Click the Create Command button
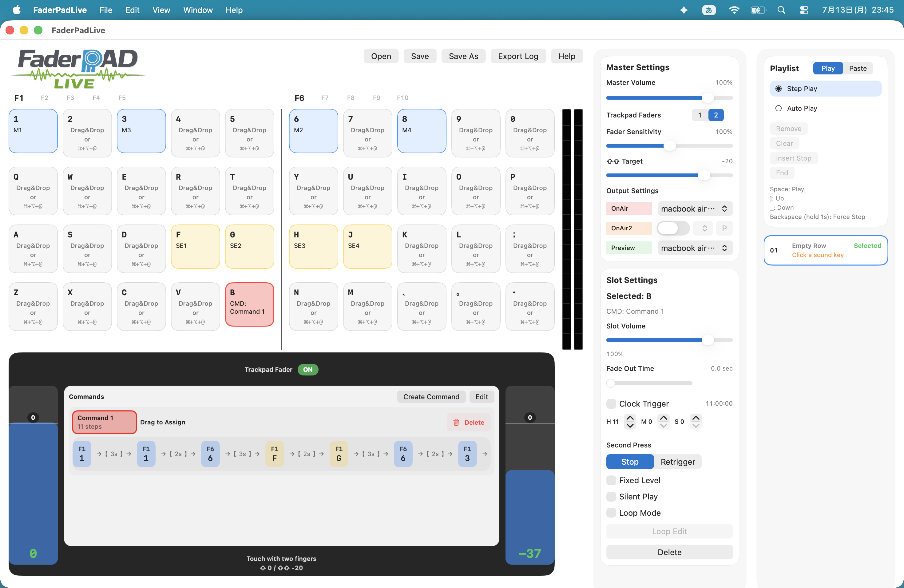 [x=431, y=396]
